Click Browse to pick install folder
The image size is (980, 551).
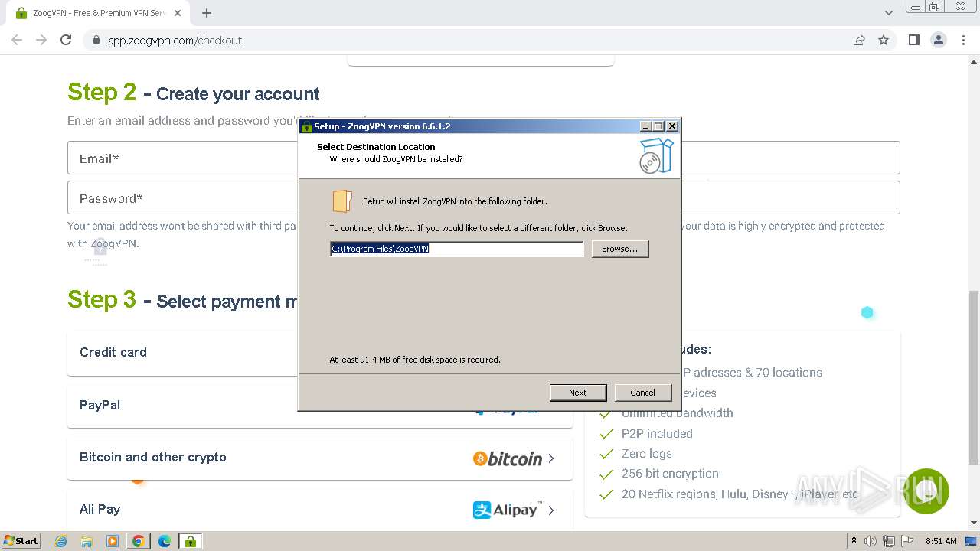(620, 249)
